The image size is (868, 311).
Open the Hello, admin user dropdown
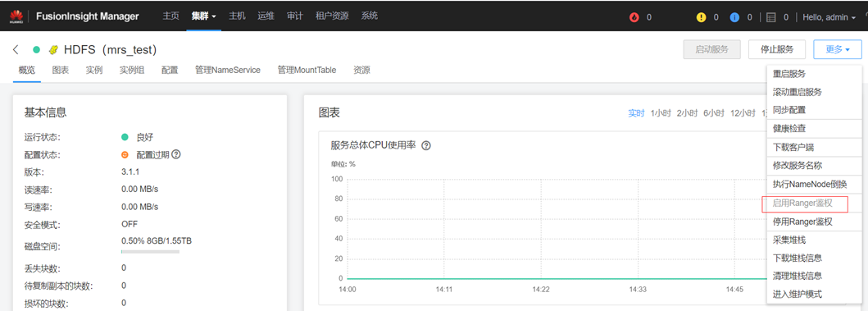tap(829, 17)
